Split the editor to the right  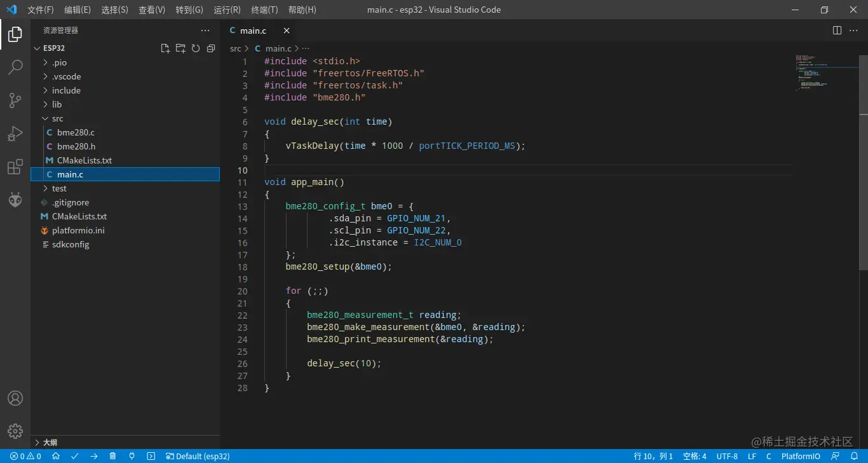click(x=837, y=31)
